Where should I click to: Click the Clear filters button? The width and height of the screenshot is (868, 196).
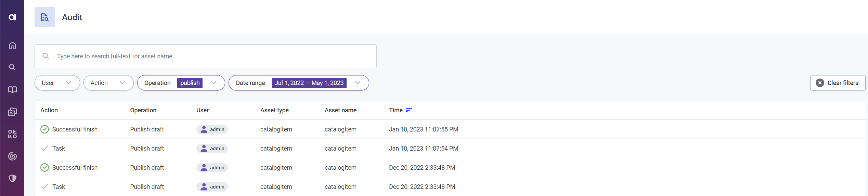(x=837, y=83)
